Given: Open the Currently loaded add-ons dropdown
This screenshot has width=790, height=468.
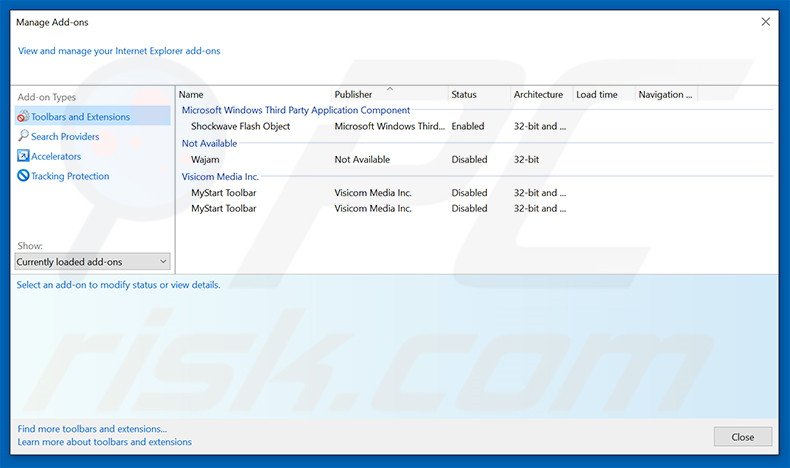Looking at the screenshot, I should (92, 261).
